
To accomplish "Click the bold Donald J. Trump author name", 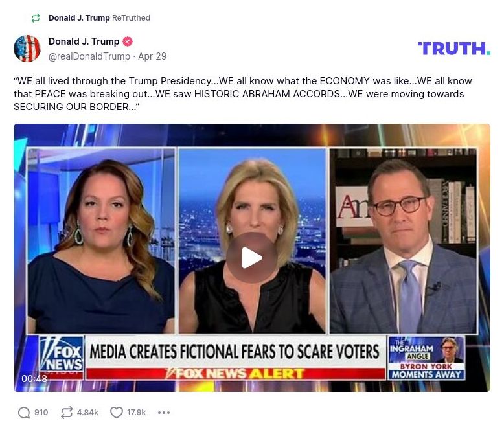I will click(84, 41).
